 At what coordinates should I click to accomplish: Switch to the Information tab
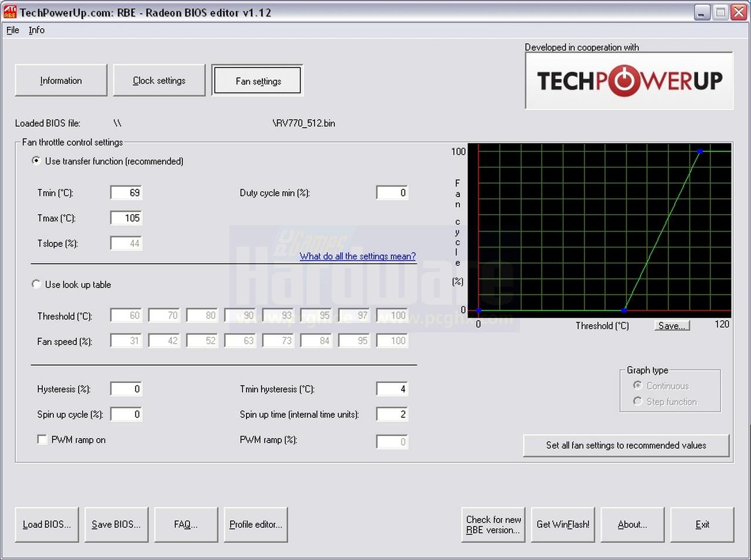coord(61,80)
